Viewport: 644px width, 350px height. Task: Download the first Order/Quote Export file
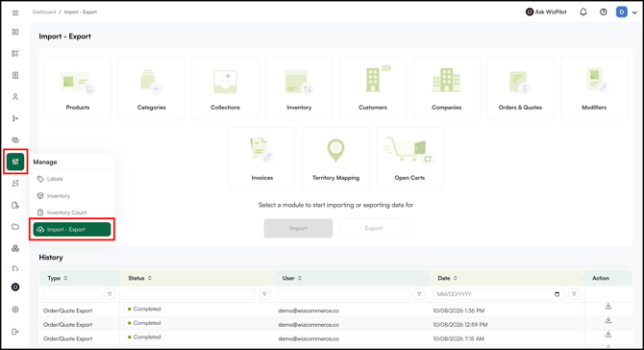608,307
